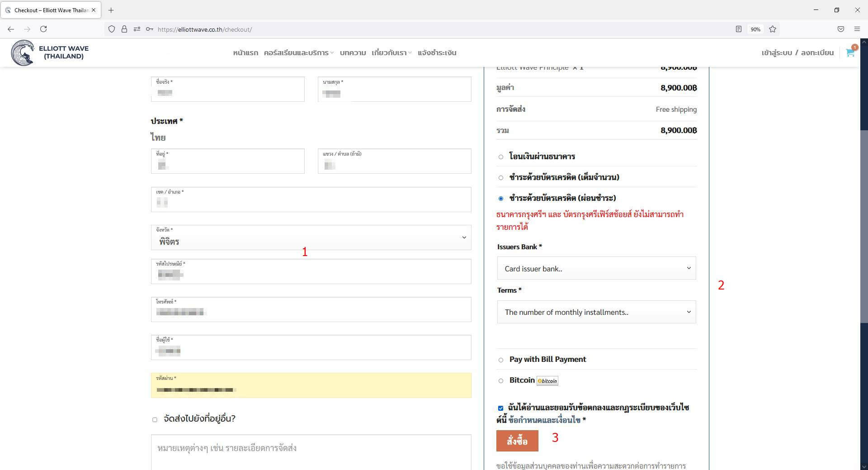Open site padlock security info

pyautogui.click(x=124, y=29)
